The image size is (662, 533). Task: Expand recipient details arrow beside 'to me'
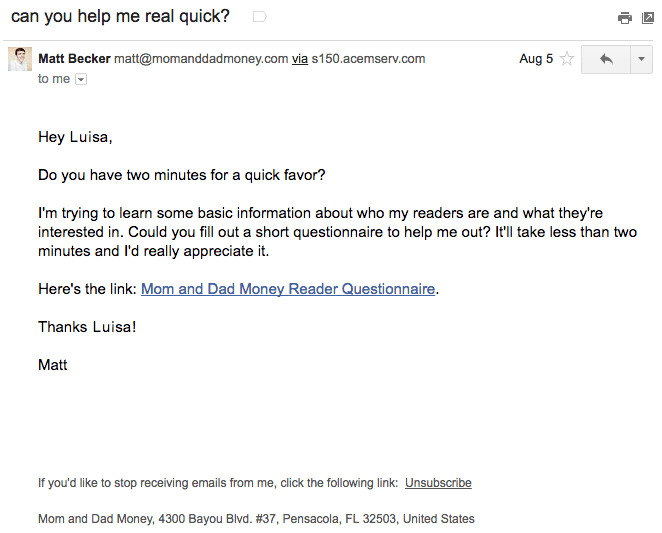point(81,79)
